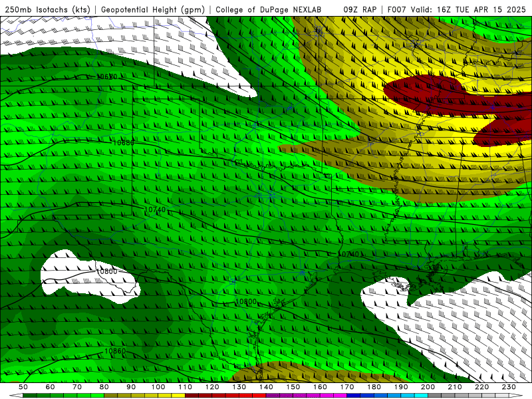This screenshot has height=399, width=532.
Task: Click the 90 tick label on the color scale
Action: click(131, 387)
